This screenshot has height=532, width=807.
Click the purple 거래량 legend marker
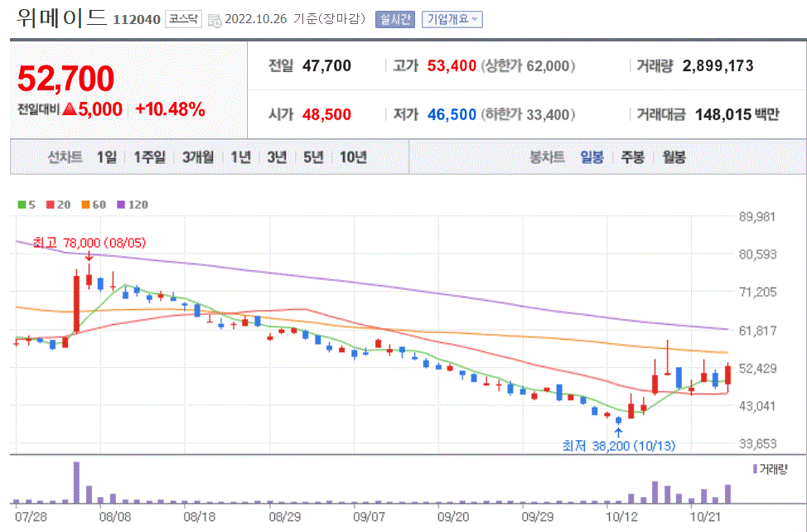click(x=755, y=469)
